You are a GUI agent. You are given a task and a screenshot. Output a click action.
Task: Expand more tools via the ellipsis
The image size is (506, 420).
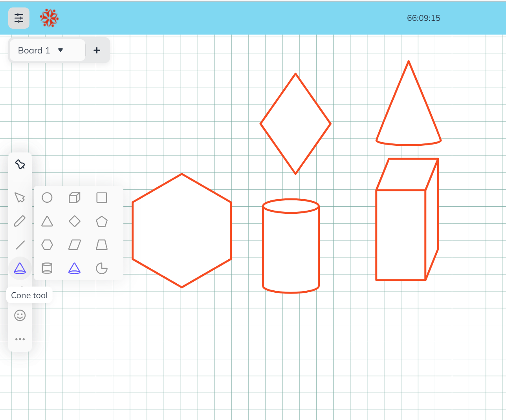pos(20,339)
